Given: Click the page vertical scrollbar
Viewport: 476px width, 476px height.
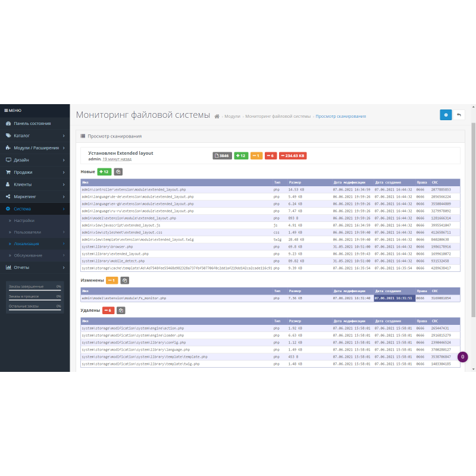Looking at the screenshot, I should point(473,238).
